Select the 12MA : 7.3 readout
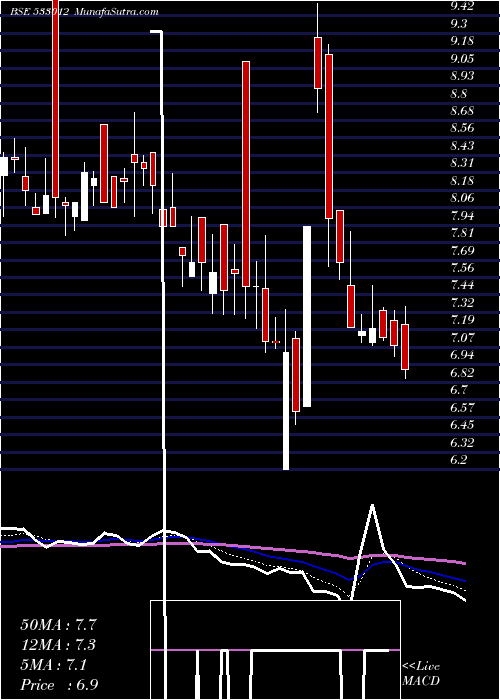500x700 pixels. point(58,645)
